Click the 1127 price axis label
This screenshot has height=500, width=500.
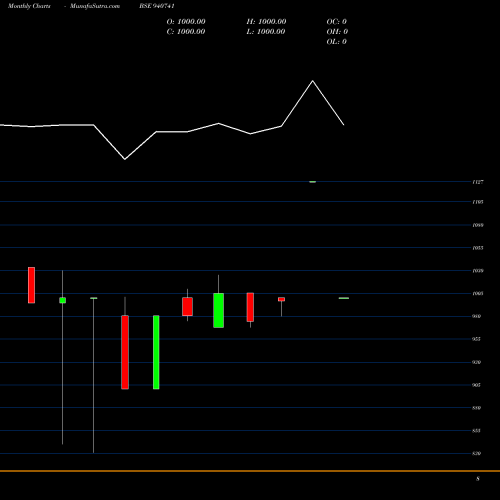pyautogui.click(x=478, y=182)
